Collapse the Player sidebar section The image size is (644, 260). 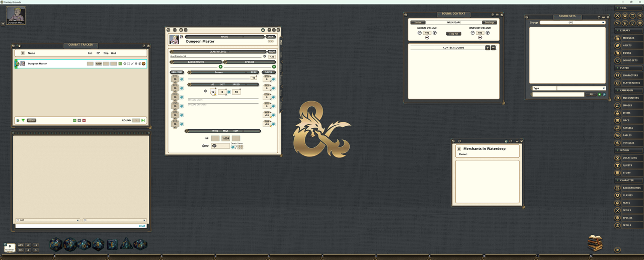coord(629,68)
